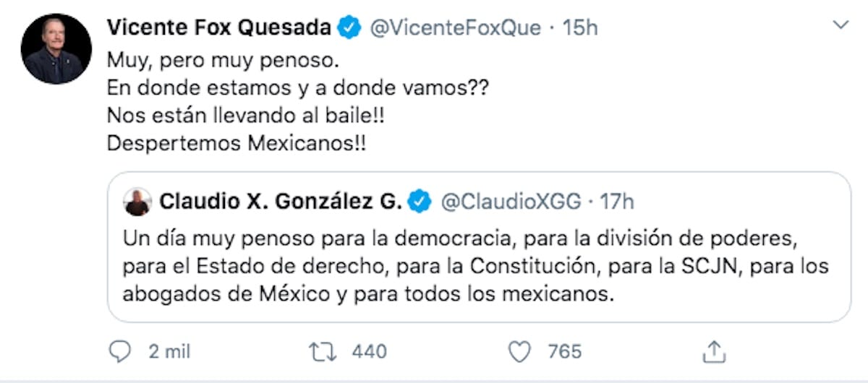Click Vicente Fox's verified badge
Screen dimensions: 868x383
(350, 27)
